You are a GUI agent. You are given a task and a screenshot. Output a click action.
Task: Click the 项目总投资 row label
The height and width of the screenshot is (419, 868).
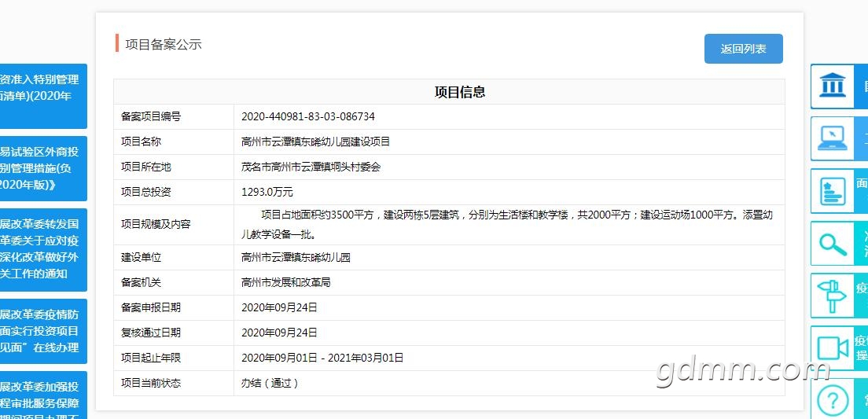(145, 192)
